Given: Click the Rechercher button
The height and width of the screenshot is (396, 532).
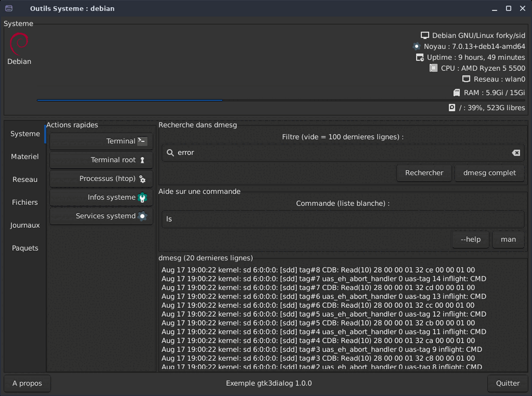Looking at the screenshot, I should pyautogui.click(x=424, y=173).
